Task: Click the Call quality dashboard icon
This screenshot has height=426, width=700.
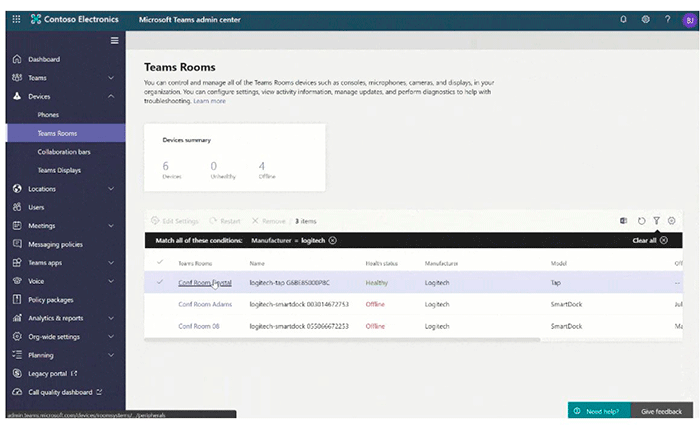Action: (17, 392)
